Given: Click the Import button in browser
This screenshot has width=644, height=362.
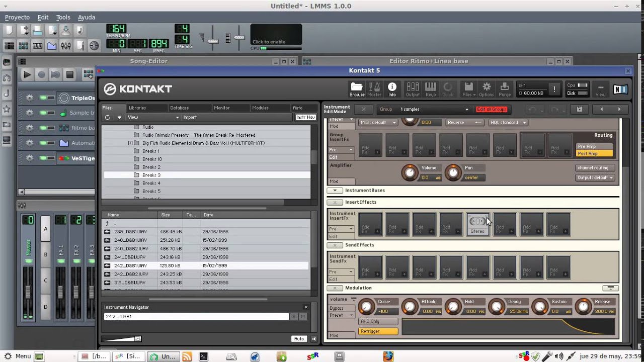Looking at the screenshot, I should coord(190,117).
